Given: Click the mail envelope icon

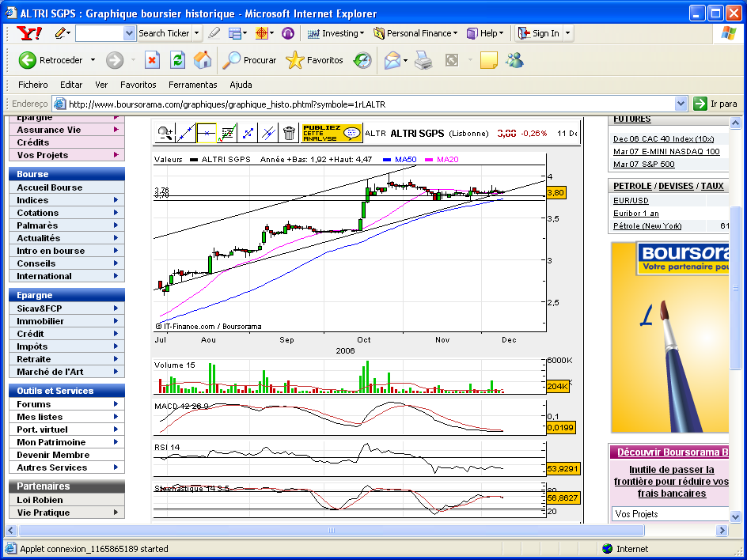Looking at the screenshot, I should [x=392, y=60].
